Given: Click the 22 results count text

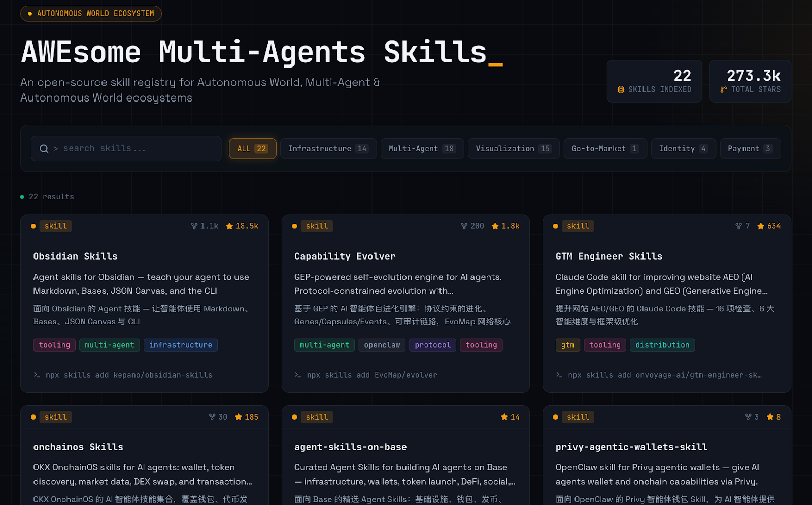Looking at the screenshot, I should pos(51,197).
